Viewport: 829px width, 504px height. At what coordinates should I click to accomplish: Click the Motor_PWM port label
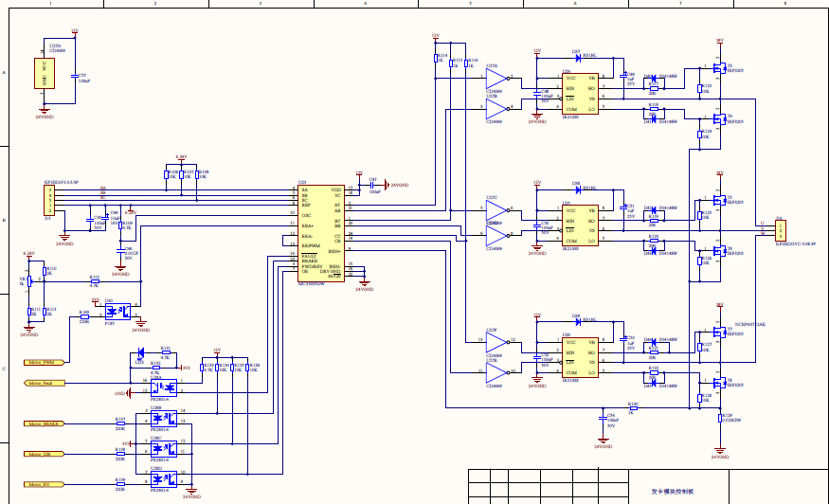[x=43, y=362]
